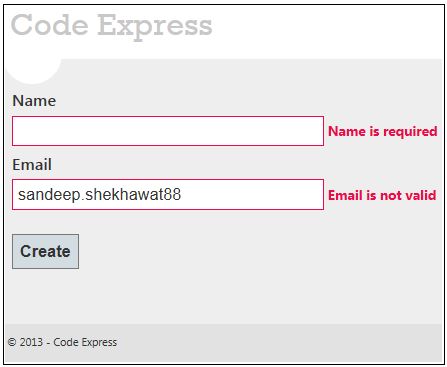Click the Create button

[45, 251]
